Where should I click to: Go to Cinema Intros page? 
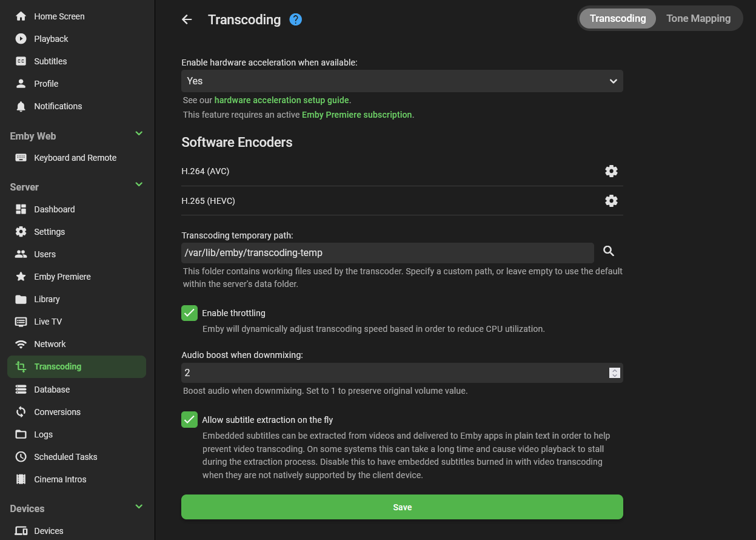click(x=60, y=479)
